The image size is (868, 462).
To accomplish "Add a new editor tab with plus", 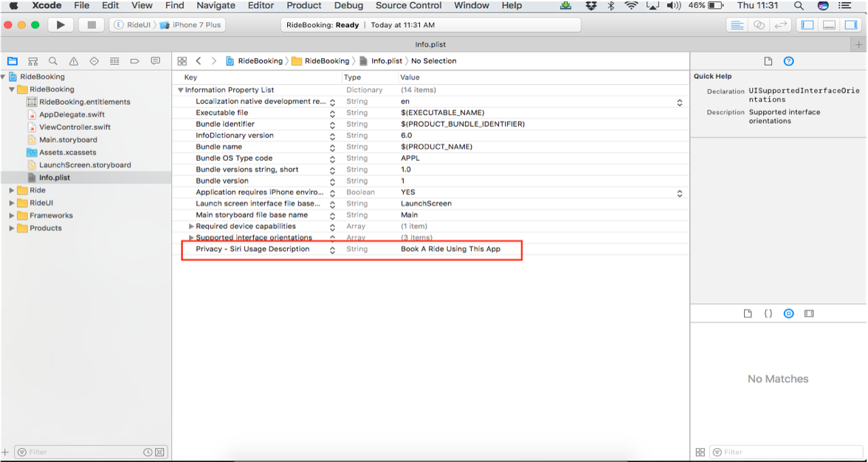I will click(858, 44).
